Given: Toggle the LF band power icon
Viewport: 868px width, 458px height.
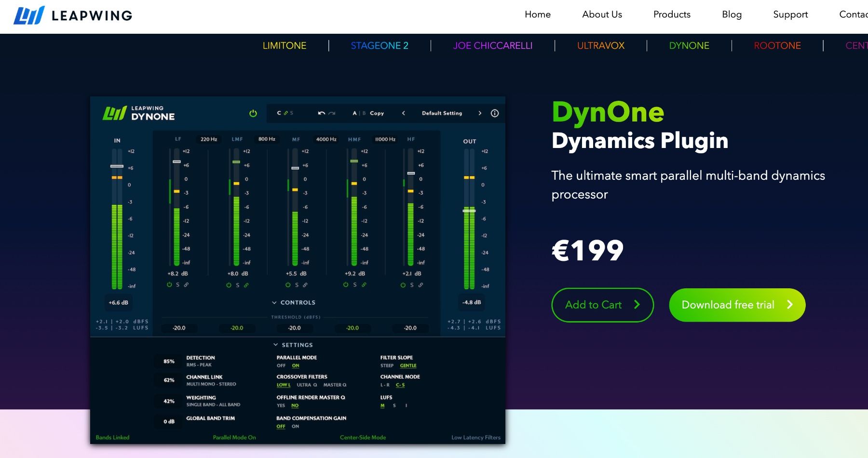Looking at the screenshot, I should (x=169, y=285).
